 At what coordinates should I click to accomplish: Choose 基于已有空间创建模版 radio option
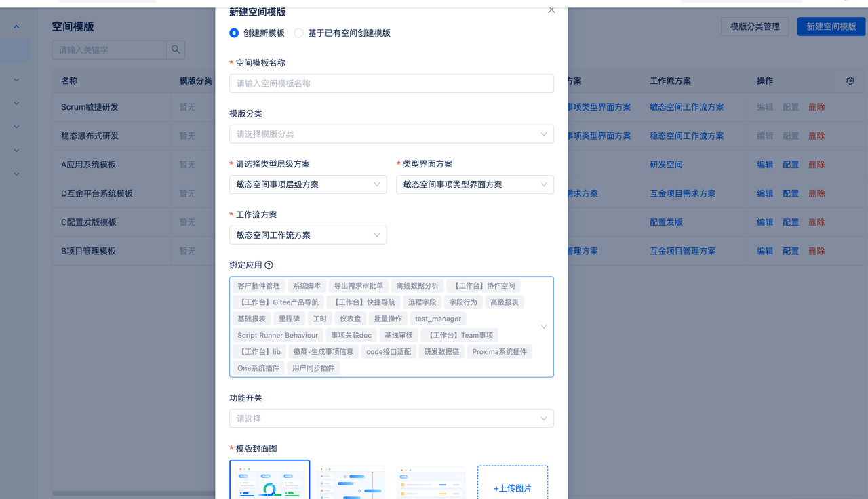(299, 33)
